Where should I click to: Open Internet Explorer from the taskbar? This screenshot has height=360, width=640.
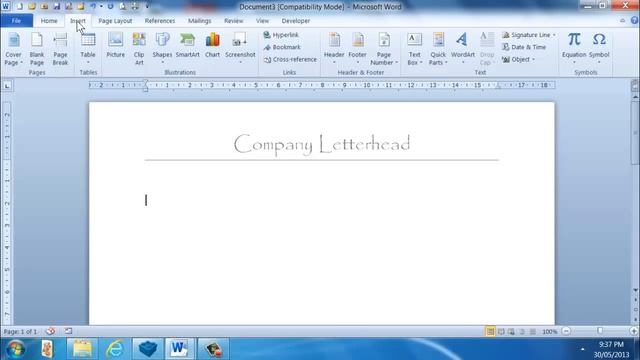click(115, 349)
